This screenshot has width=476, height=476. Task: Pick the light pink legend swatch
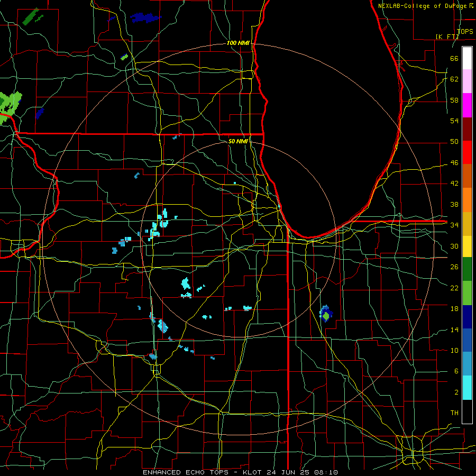467,81
